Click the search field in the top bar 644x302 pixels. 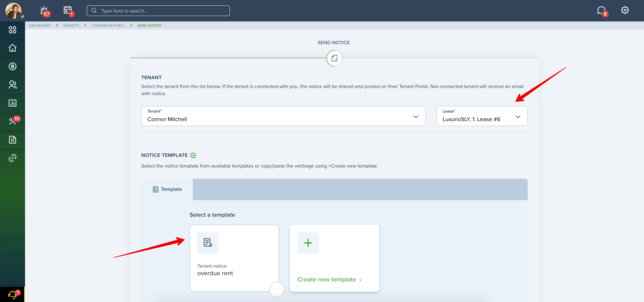158,11
